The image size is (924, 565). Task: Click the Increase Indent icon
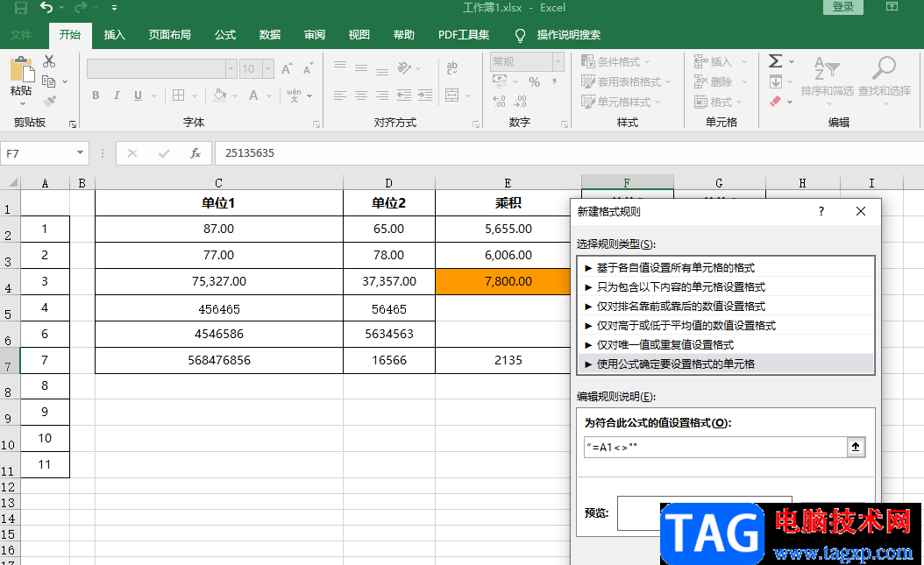point(425,95)
